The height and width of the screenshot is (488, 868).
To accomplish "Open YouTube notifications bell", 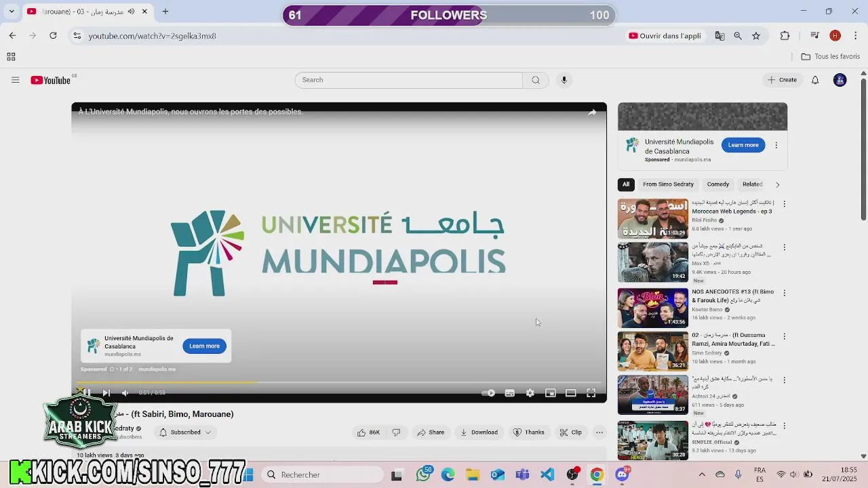I will coord(815,80).
